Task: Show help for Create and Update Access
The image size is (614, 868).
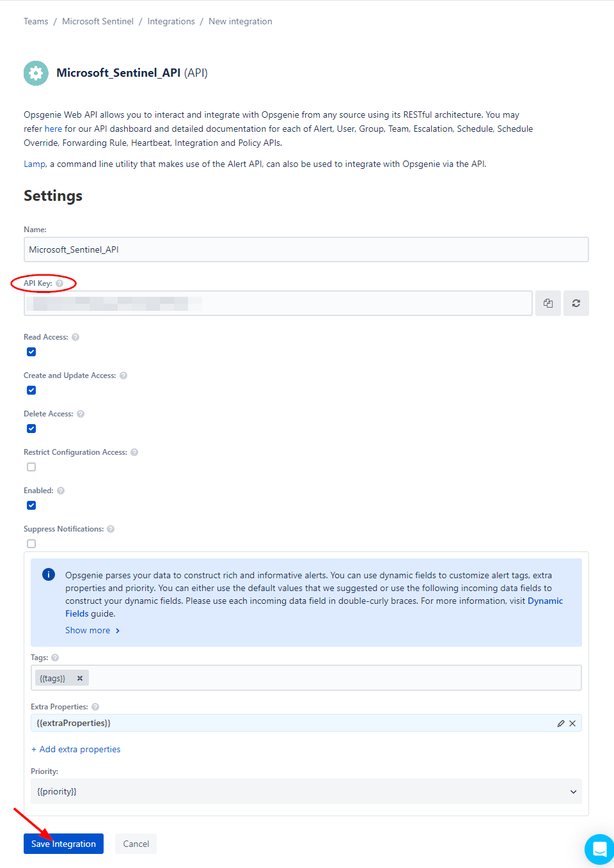Action: [123, 375]
